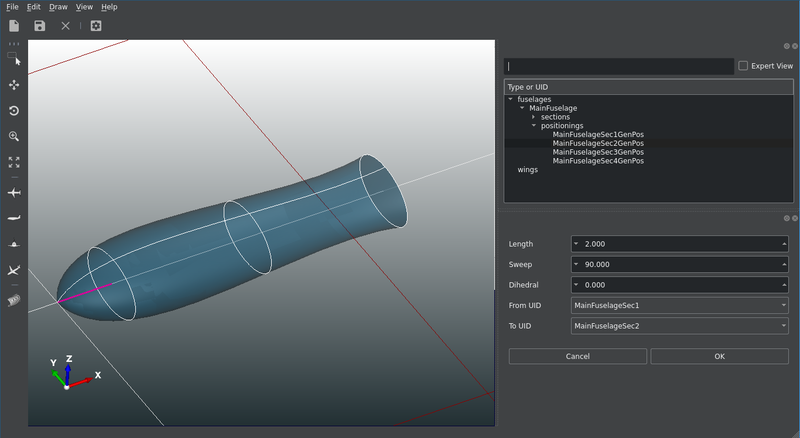Open the From UID dropdown
The width and height of the screenshot is (800, 438).
[679, 305]
